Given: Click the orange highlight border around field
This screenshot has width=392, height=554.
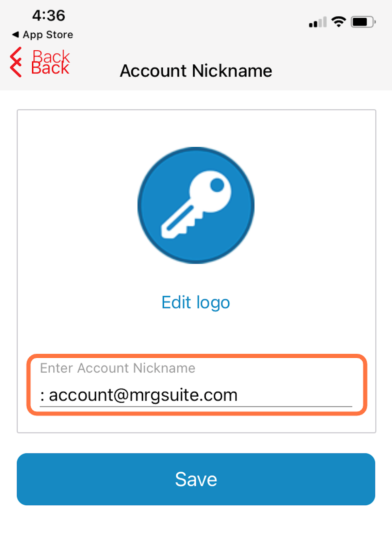Looking at the screenshot, I should click(x=197, y=356).
